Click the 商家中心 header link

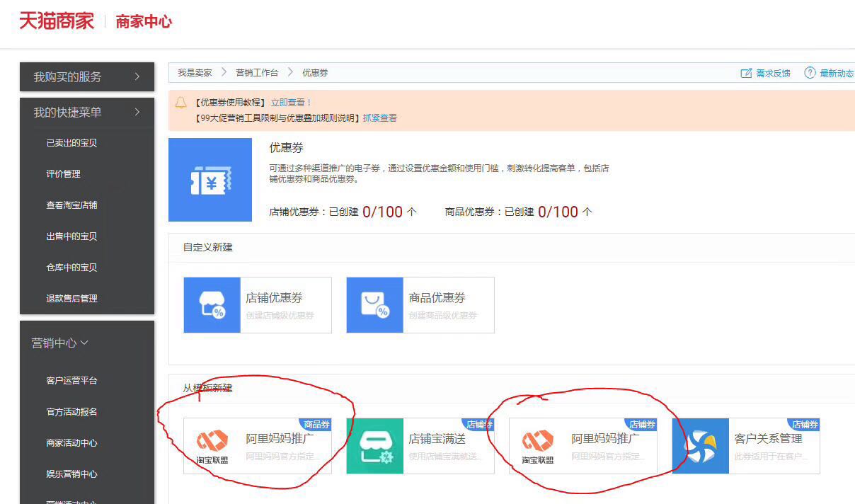(144, 22)
